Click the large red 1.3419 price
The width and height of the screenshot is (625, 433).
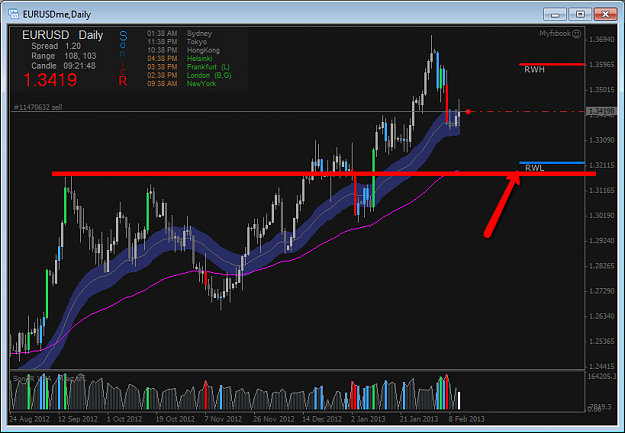[x=50, y=80]
